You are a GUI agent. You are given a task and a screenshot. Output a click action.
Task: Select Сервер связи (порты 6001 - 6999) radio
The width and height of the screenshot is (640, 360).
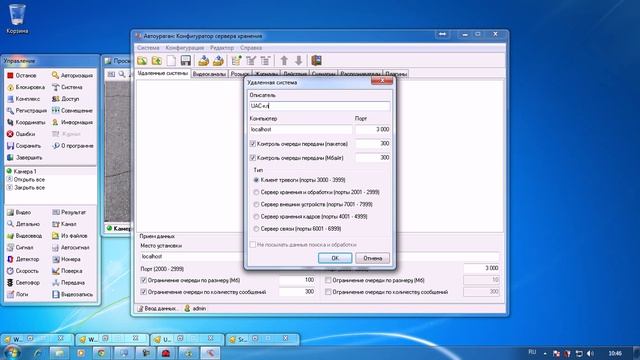point(256,229)
